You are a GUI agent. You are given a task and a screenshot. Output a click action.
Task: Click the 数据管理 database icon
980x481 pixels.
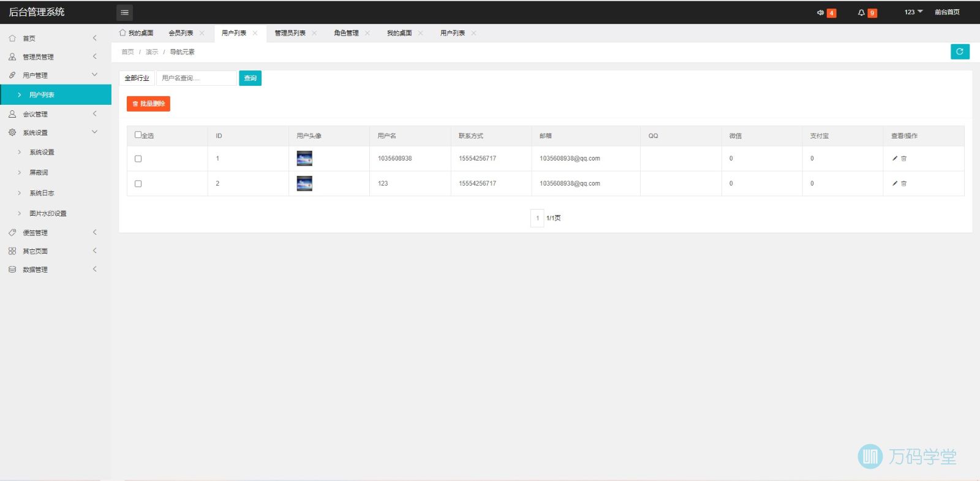point(12,269)
